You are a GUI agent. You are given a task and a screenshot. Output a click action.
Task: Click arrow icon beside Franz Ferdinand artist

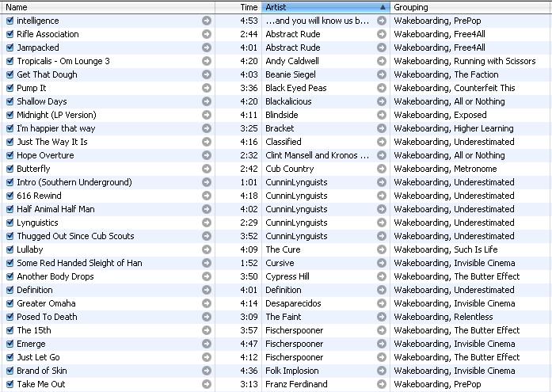pos(382,384)
